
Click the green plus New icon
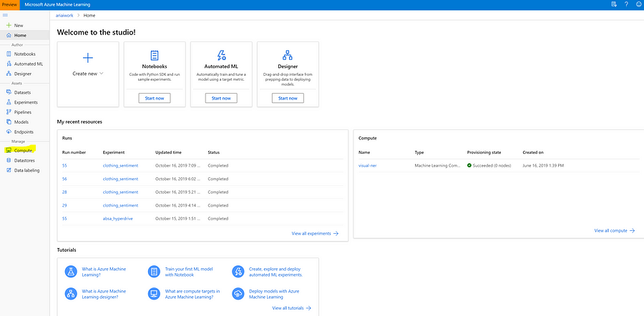9,26
